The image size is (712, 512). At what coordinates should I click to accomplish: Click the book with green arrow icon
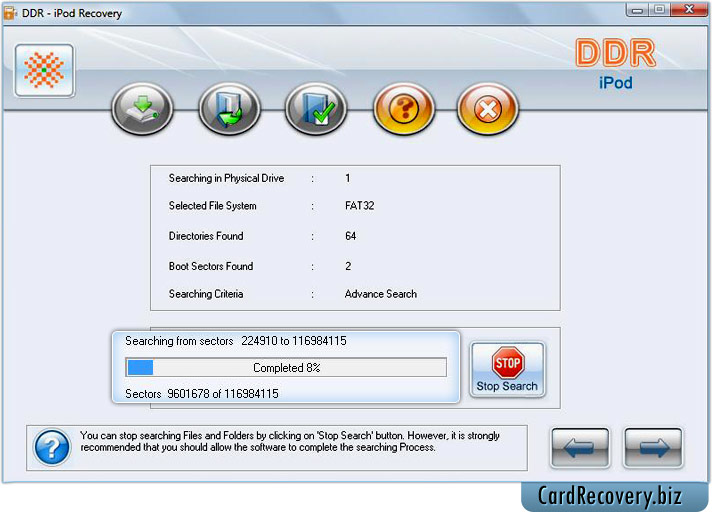[230, 108]
